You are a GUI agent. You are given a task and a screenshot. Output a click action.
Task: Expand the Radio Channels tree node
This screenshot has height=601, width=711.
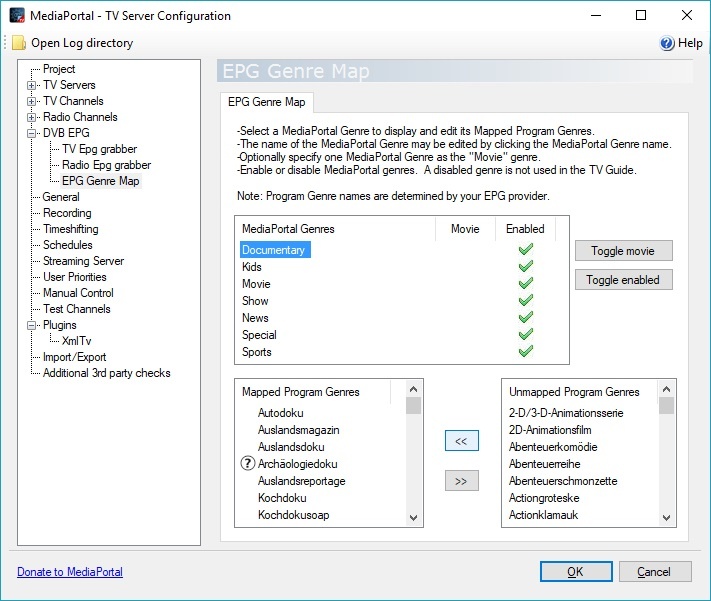tap(31, 117)
